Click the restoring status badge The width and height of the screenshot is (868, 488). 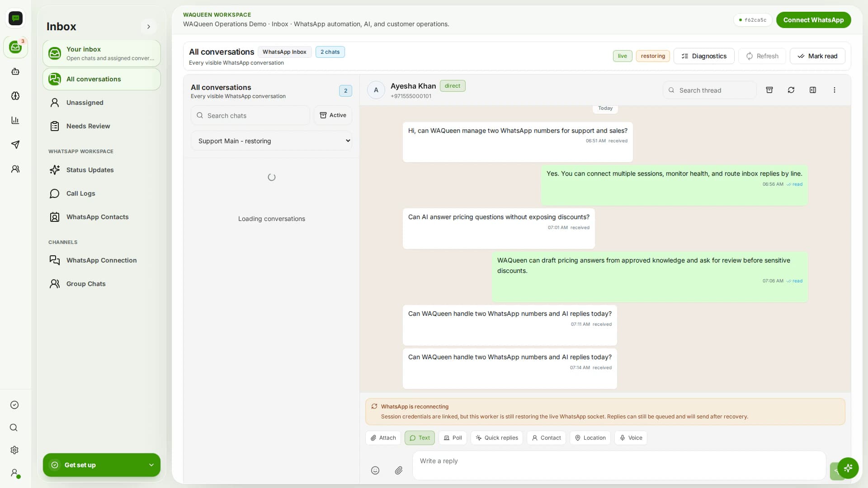(x=653, y=56)
